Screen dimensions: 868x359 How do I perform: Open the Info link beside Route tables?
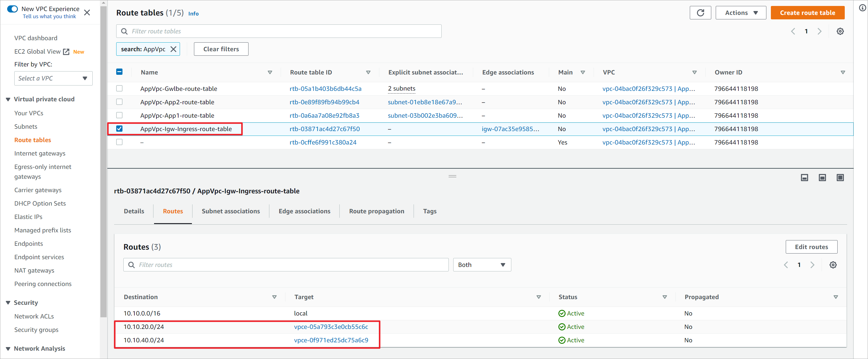193,14
